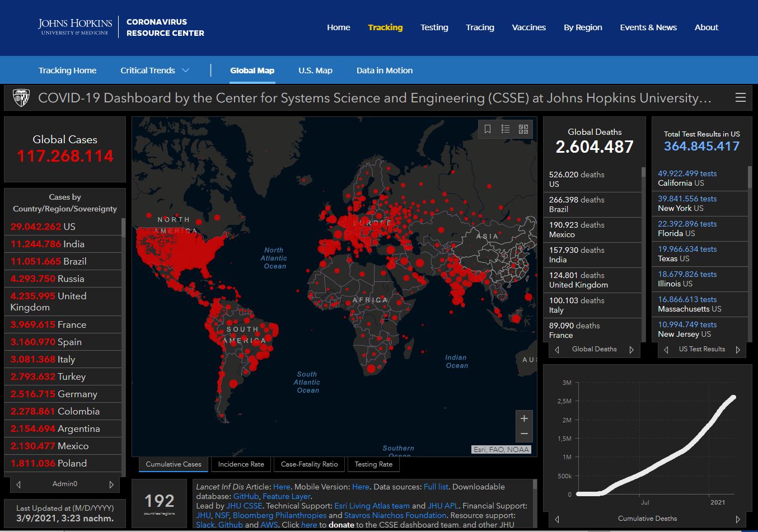Select India row in cases list

tap(63, 244)
